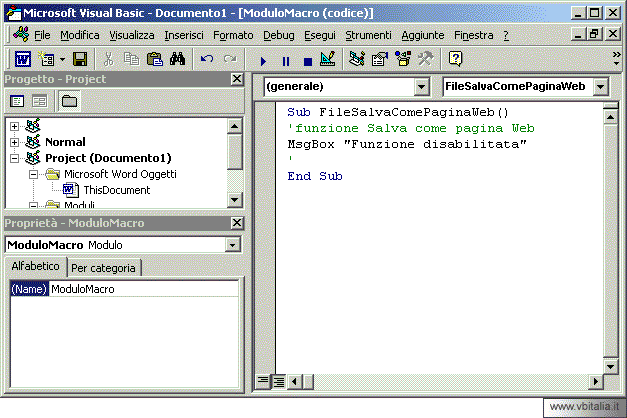Viewport: 627px width, 418px height.
Task: Click code window vertical scroll down arrow
Action: (611, 366)
